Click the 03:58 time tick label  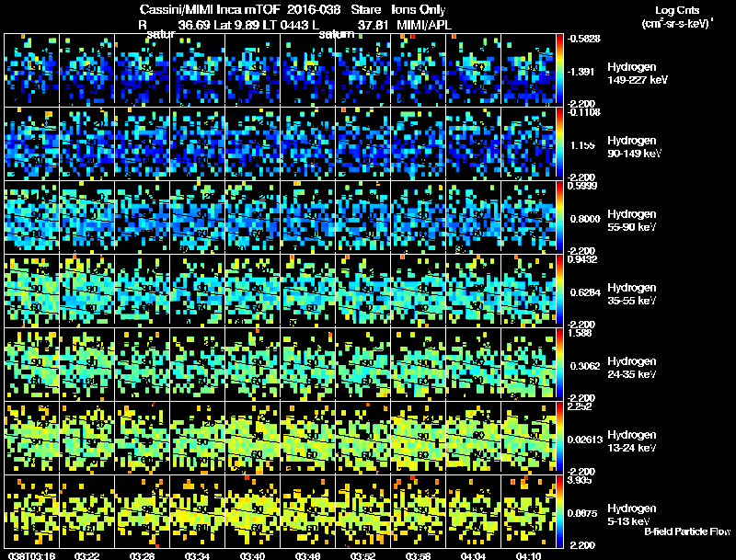coord(418,555)
